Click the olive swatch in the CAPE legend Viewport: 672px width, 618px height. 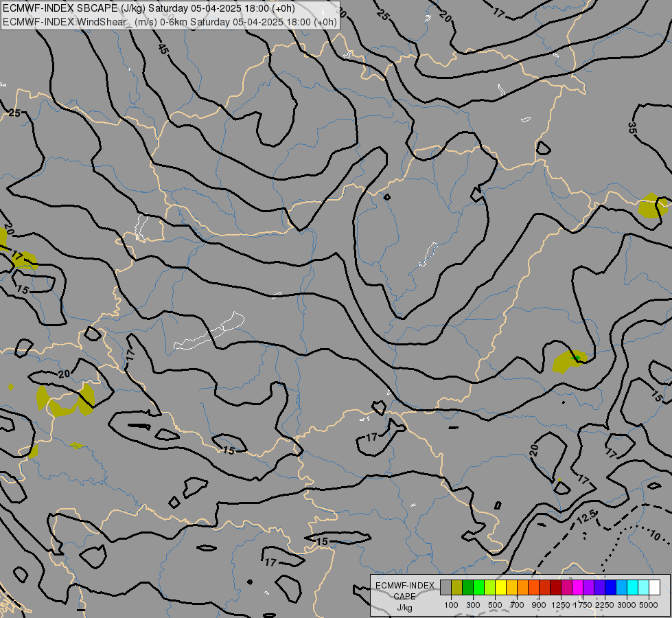coord(457,588)
